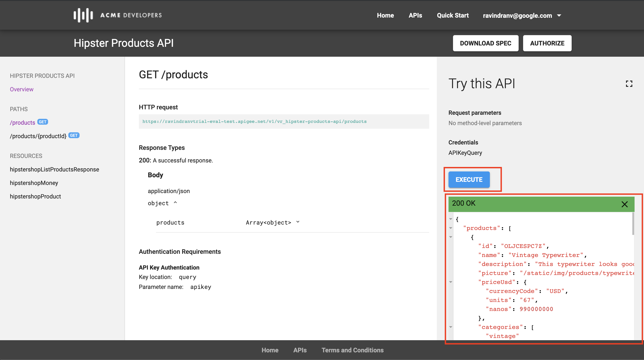
Task: Click the GET badge next to /products
Action: click(42, 122)
